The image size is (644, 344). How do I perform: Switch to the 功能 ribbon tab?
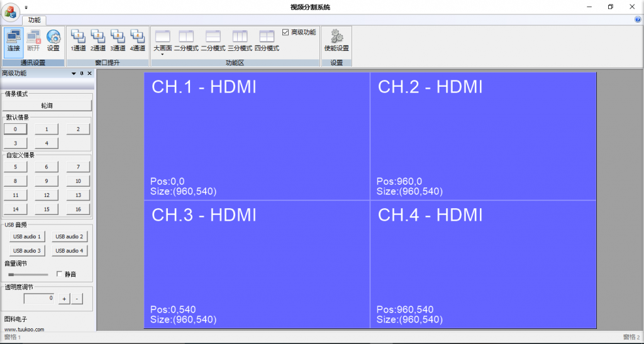pyautogui.click(x=35, y=19)
